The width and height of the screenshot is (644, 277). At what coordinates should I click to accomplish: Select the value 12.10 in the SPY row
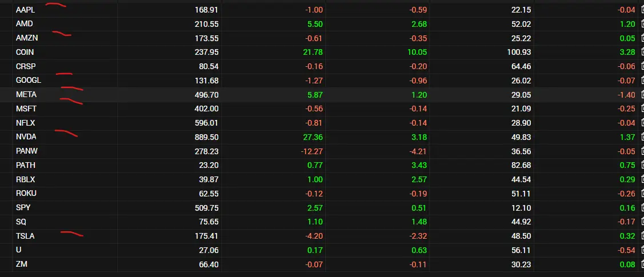(521, 208)
